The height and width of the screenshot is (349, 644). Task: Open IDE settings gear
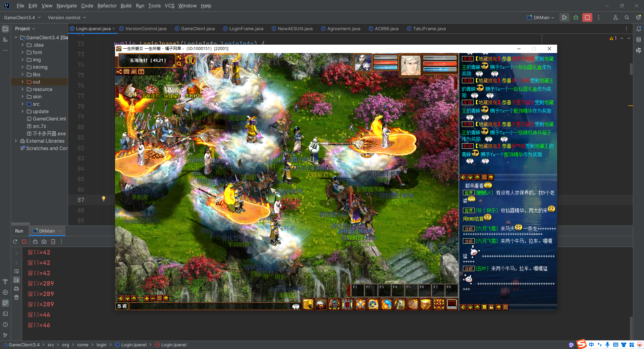pyautogui.click(x=638, y=17)
